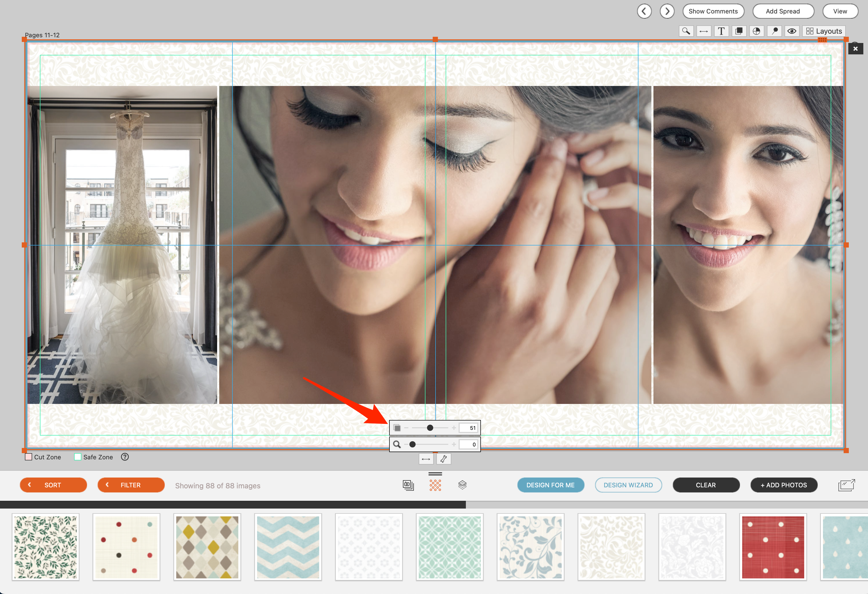Viewport: 868px width, 594px height.
Task: Open the View menu
Action: (x=839, y=11)
